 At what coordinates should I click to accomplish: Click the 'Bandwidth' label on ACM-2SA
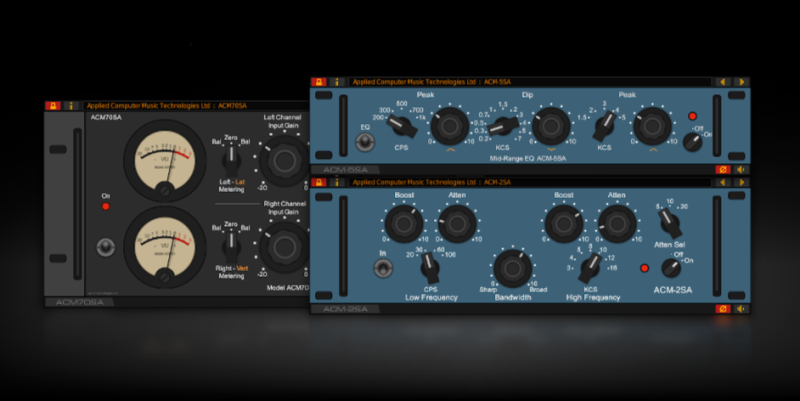(513, 297)
